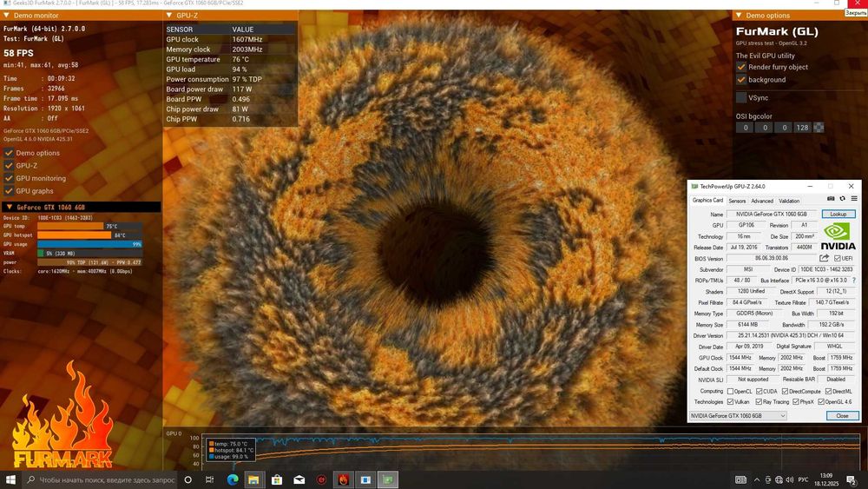Toggle the GPU monitoring checkbox
Image resolution: width=868 pixels, height=489 pixels.
coord(9,178)
